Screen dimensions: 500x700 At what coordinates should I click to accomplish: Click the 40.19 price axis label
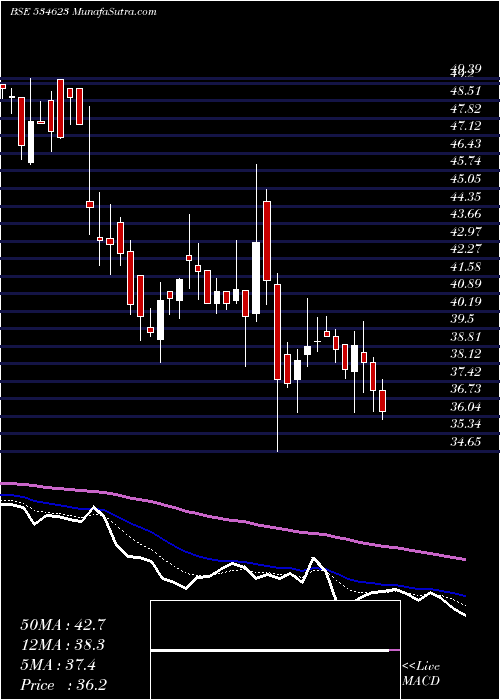[x=466, y=301]
